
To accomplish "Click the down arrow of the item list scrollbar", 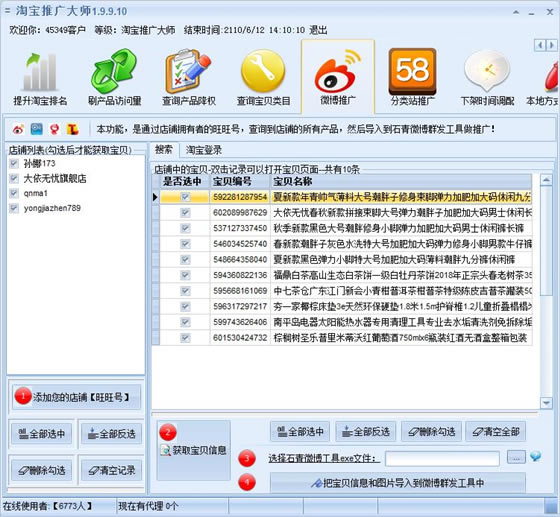I will coord(546,403).
